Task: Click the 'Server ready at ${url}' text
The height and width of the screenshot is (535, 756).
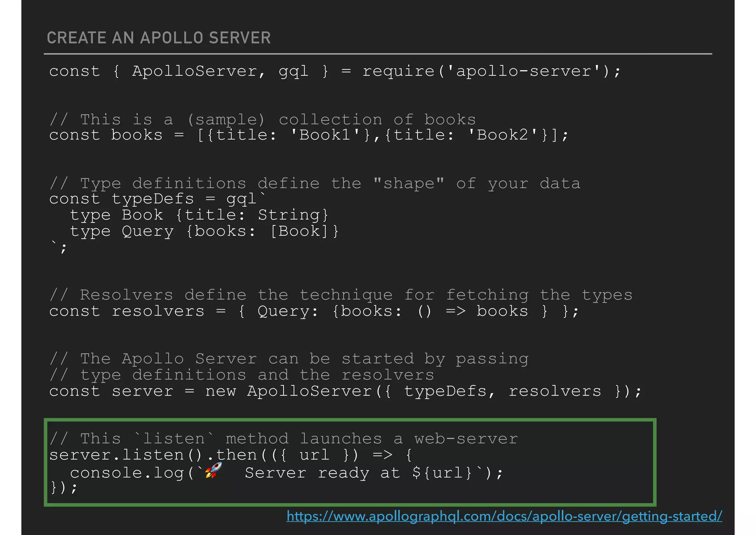Action: [359, 473]
